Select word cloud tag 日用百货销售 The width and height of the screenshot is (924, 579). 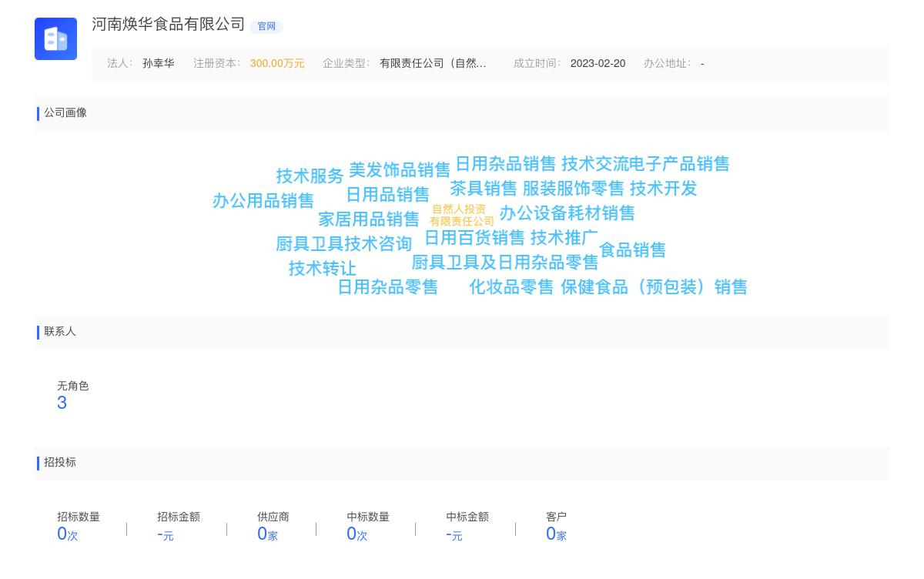tap(475, 238)
